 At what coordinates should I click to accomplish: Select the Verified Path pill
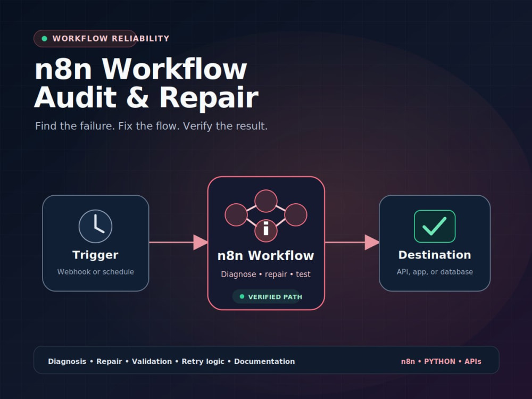click(266, 296)
